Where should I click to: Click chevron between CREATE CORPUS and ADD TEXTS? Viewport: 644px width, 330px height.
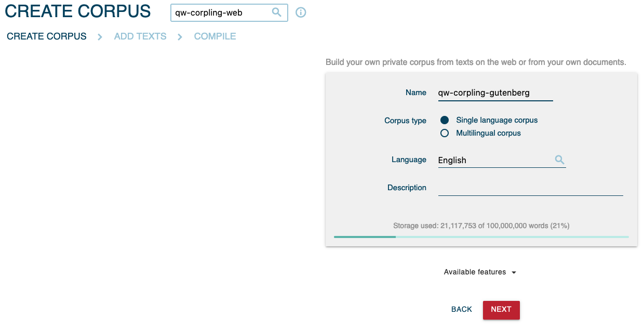click(100, 37)
